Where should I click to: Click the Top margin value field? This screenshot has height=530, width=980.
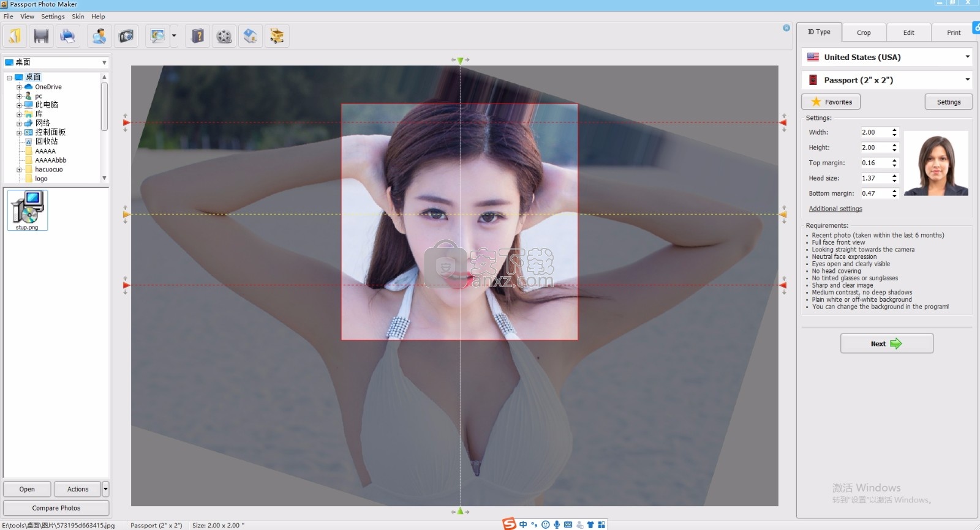point(875,163)
